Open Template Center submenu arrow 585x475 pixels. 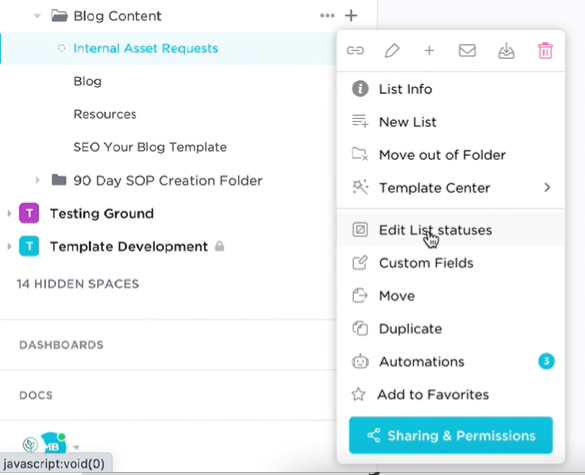(547, 188)
